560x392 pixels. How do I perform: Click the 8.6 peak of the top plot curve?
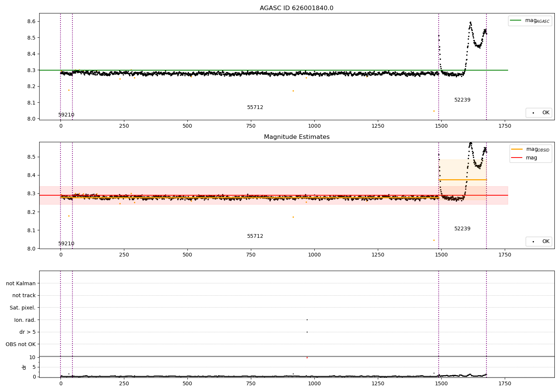point(470,22)
